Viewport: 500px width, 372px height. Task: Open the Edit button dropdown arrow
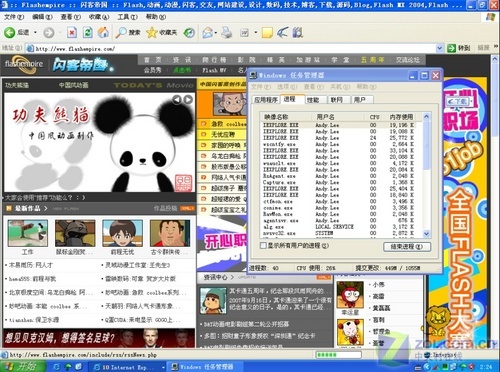(x=256, y=33)
